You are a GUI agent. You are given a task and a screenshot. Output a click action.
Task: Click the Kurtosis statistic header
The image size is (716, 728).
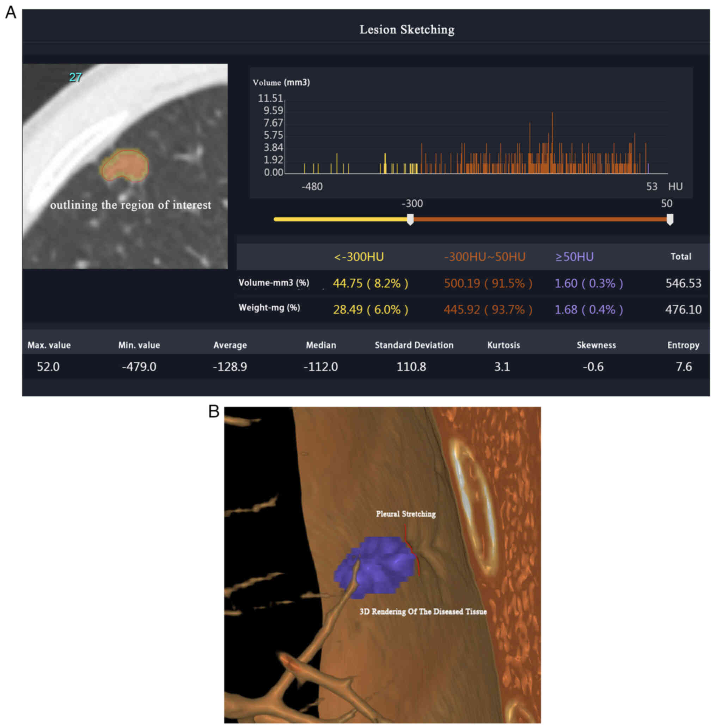pos(503,345)
